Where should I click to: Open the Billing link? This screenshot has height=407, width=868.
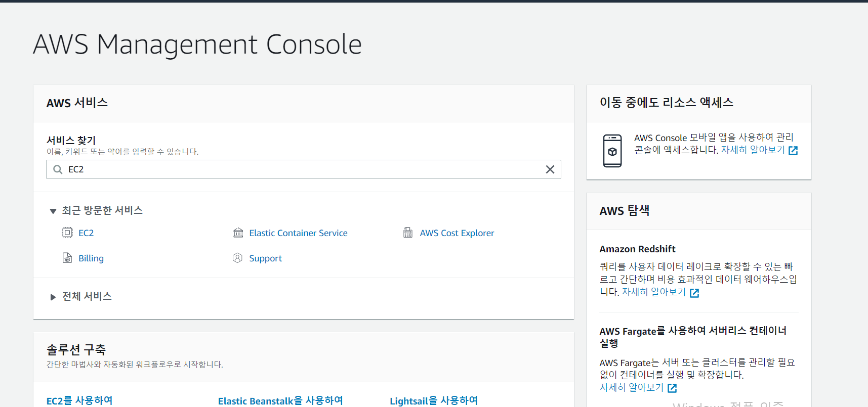tap(91, 258)
